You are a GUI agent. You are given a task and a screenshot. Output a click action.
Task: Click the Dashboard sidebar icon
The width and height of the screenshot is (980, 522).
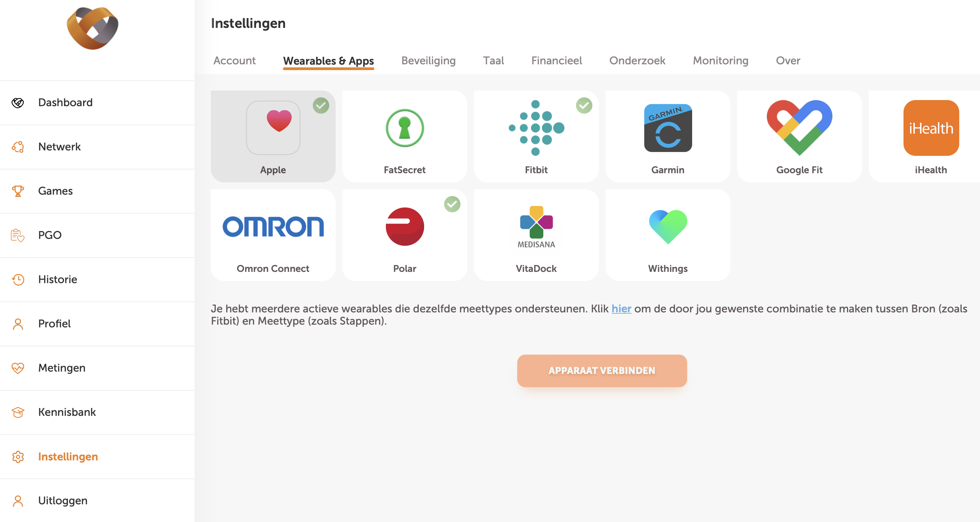pyautogui.click(x=18, y=103)
